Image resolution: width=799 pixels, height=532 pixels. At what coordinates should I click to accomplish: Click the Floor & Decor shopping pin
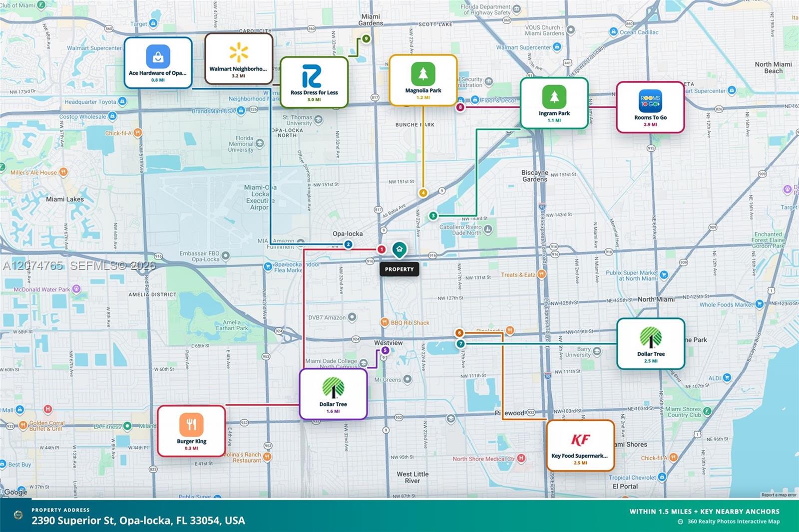coord(475,100)
